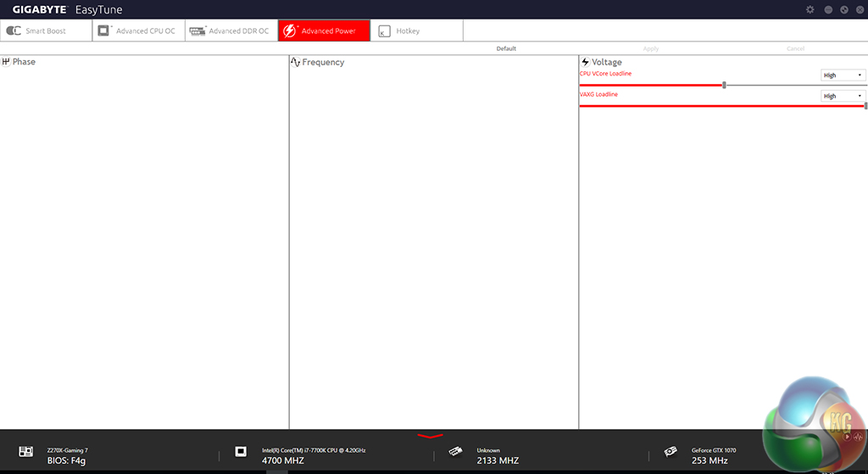
Task: Click the memory module icon beside 2133 MHZ
Action: click(455, 452)
